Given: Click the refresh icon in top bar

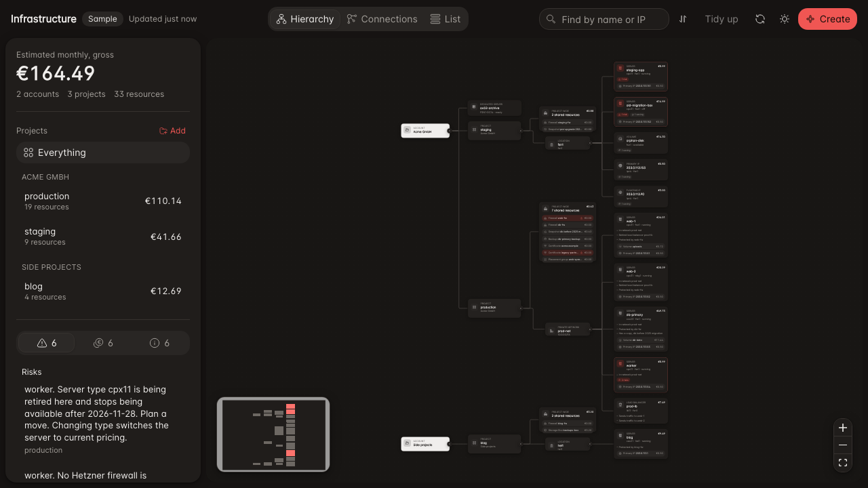Looking at the screenshot, I should 760,19.
